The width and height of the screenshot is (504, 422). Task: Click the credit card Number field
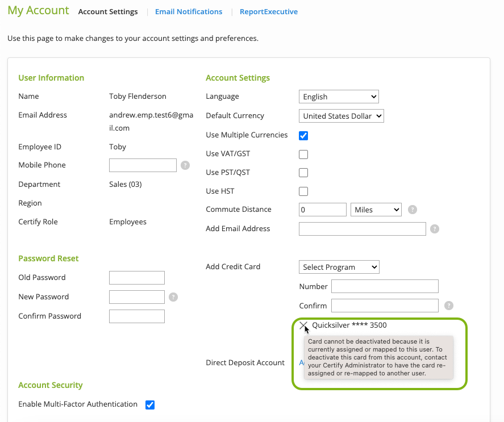pyautogui.click(x=385, y=286)
